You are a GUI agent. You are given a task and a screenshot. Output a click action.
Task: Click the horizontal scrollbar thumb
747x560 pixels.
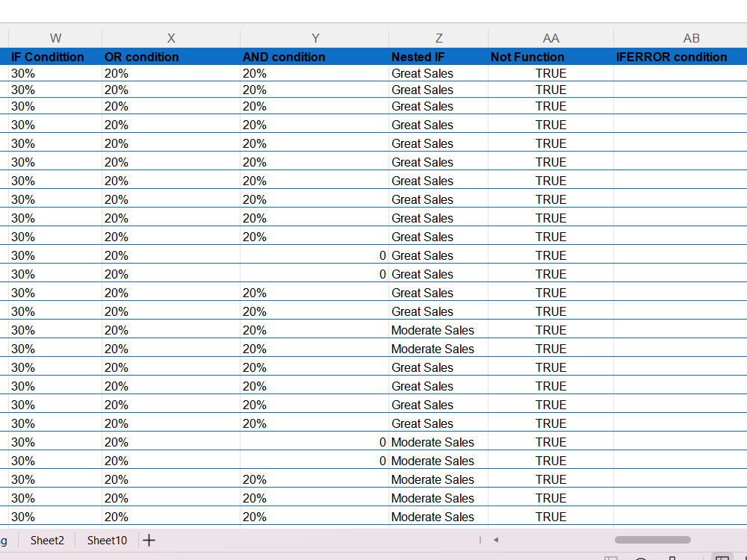coord(653,540)
